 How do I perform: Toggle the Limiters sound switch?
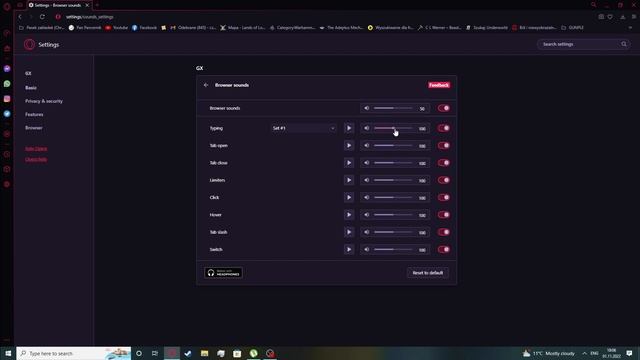tap(444, 180)
